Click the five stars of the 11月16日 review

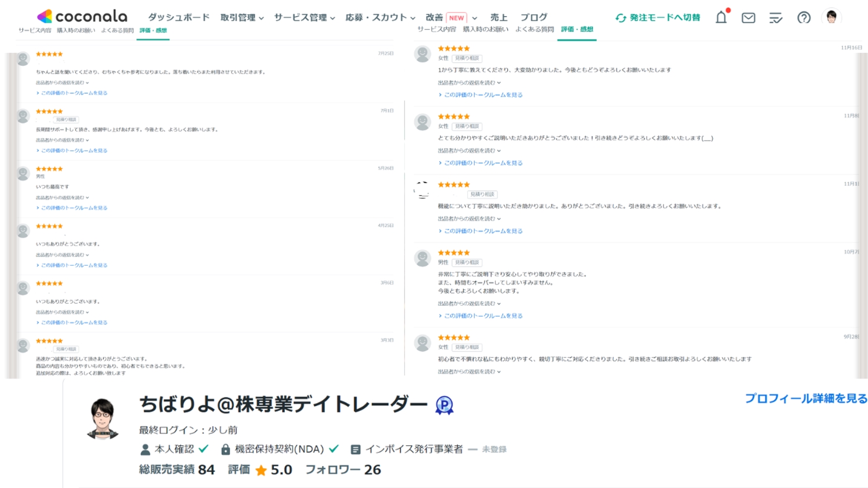click(454, 49)
